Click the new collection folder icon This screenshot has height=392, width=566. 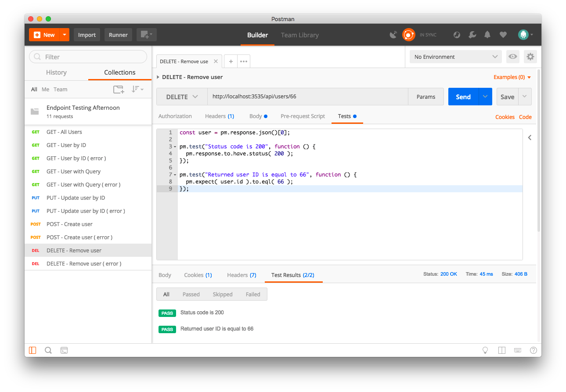[119, 90]
